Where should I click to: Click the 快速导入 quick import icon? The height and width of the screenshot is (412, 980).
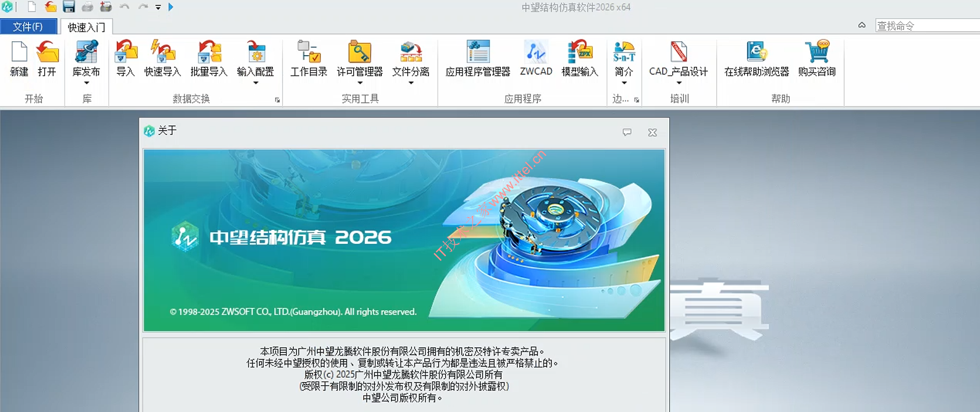pyautogui.click(x=162, y=52)
